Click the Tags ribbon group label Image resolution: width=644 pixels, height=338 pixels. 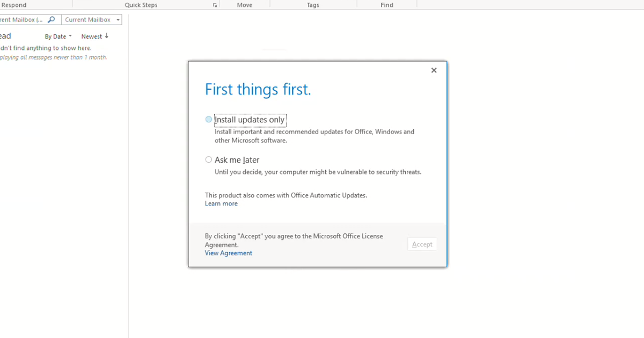[x=313, y=5]
